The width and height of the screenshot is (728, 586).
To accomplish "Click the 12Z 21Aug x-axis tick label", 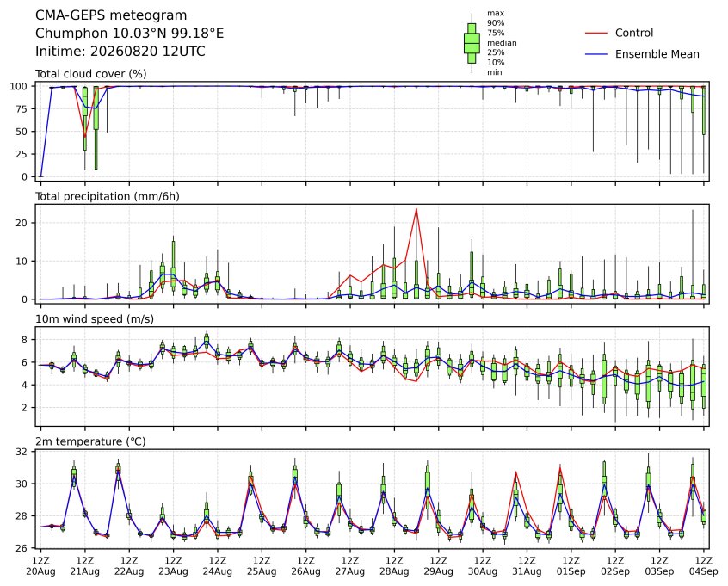I will (x=85, y=566).
